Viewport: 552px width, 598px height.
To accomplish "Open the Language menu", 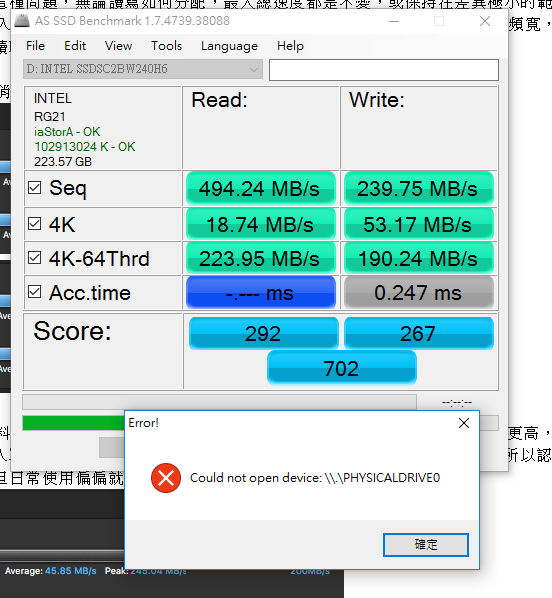I will tap(229, 46).
